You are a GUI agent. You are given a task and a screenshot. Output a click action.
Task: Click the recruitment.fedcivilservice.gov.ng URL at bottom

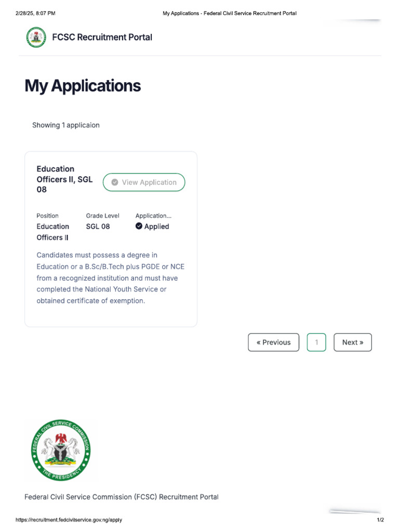[x=69, y=520]
